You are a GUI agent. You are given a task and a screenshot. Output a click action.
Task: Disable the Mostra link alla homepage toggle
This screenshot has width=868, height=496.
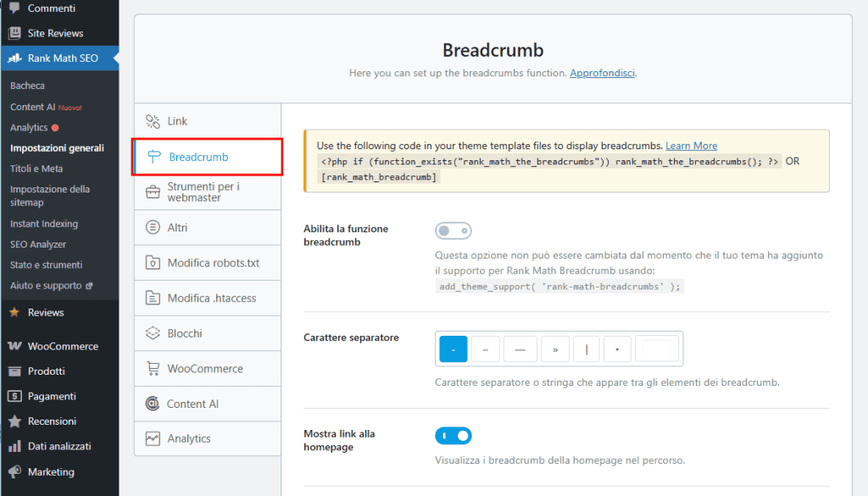pos(453,435)
